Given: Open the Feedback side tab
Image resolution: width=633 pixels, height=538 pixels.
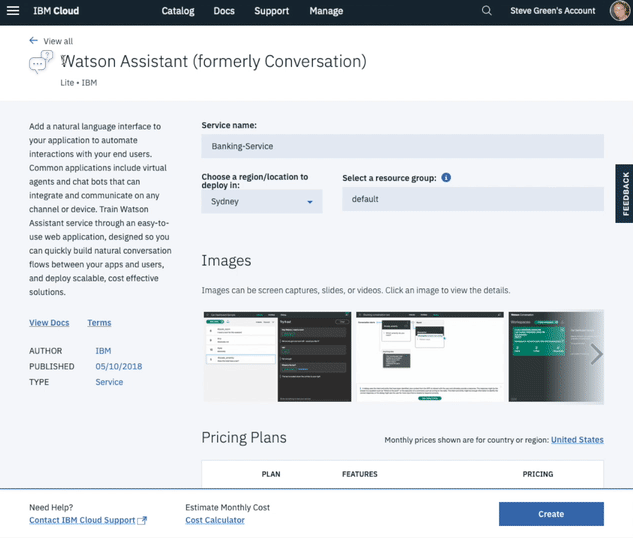Looking at the screenshot, I should coord(624,193).
